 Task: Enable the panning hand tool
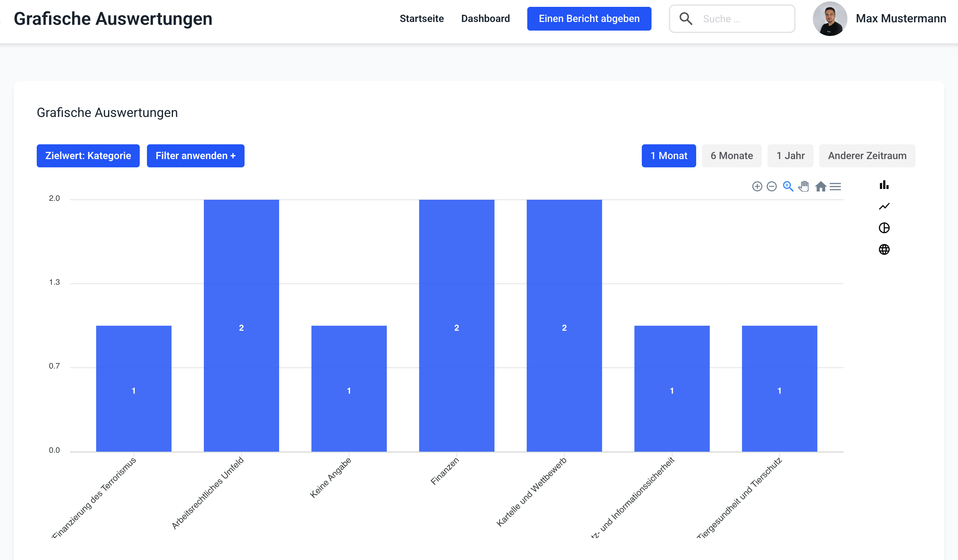(x=803, y=186)
